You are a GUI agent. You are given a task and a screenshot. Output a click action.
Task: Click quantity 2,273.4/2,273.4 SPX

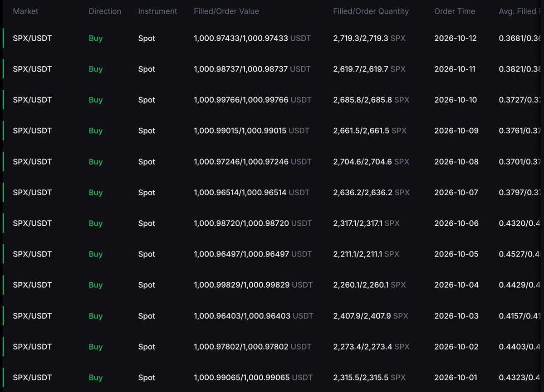point(371,347)
